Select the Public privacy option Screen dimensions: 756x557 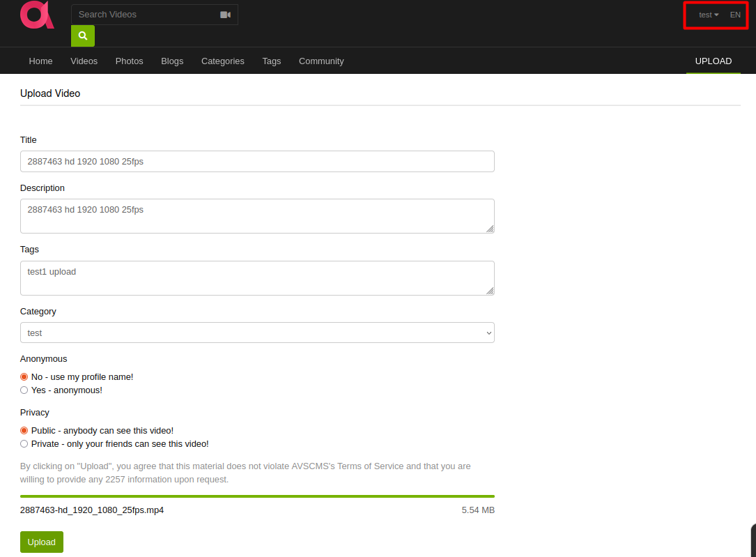click(x=24, y=430)
